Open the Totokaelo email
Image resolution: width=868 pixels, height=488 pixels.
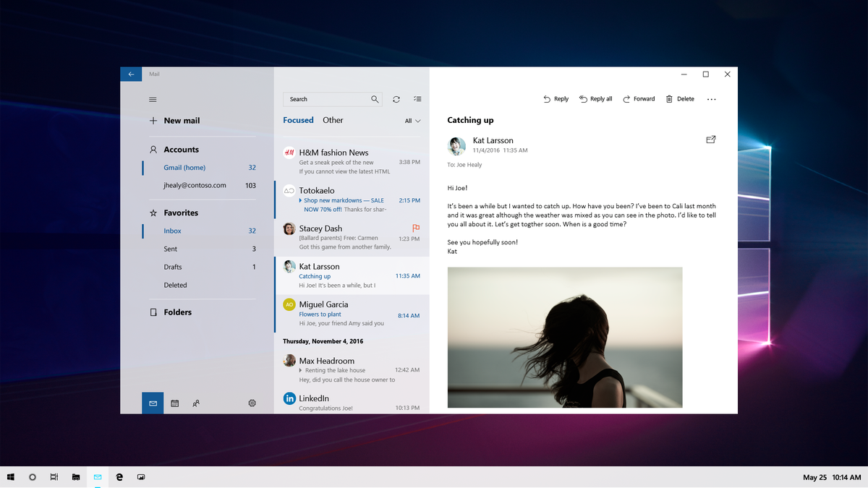tap(352, 200)
